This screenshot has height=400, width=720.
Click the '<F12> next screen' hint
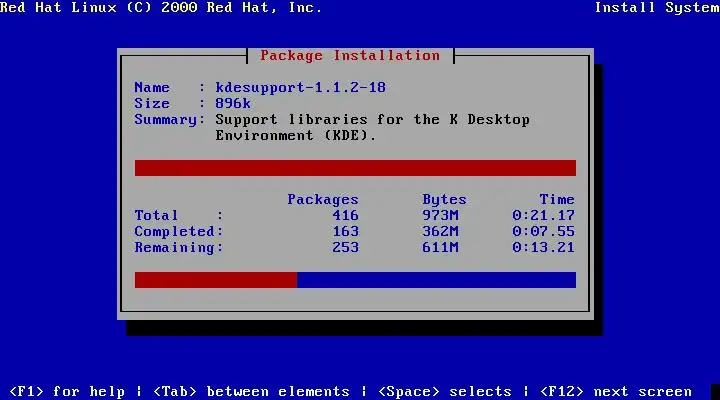click(615, 391)
